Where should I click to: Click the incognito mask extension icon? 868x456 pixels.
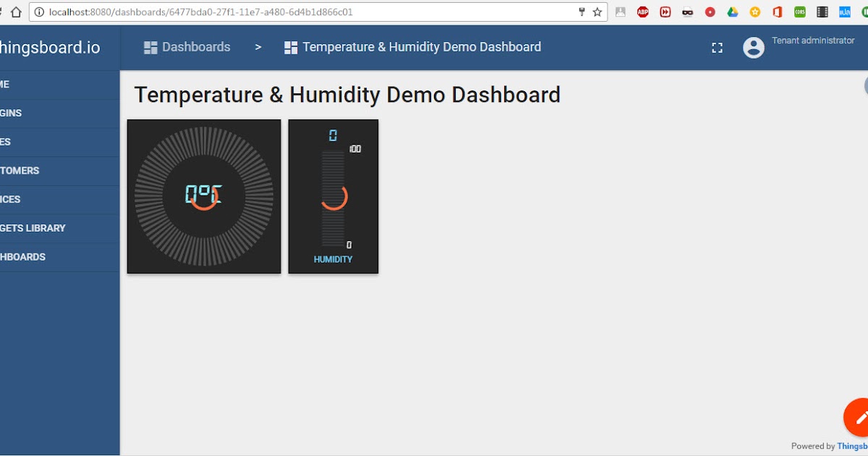pyautogui.click(x=687, y=12)
